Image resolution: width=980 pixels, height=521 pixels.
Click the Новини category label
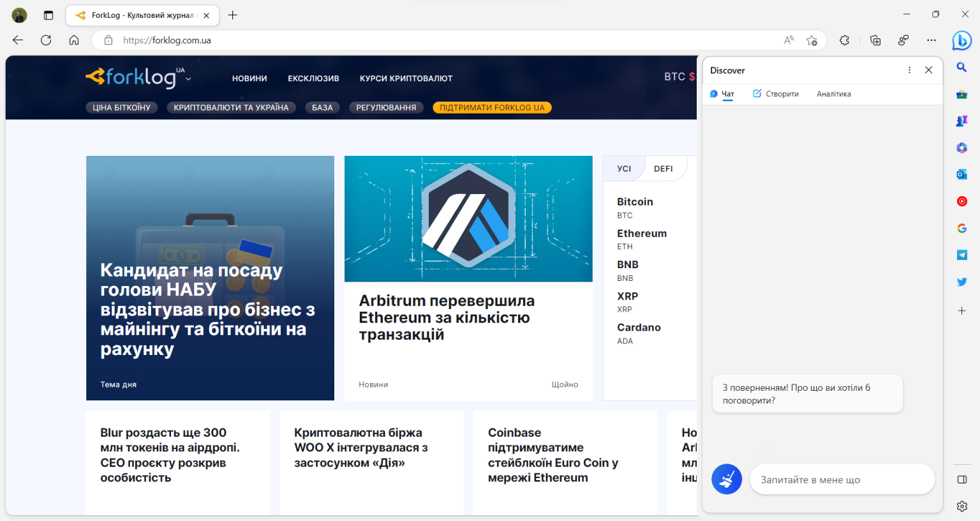(373, 384)
